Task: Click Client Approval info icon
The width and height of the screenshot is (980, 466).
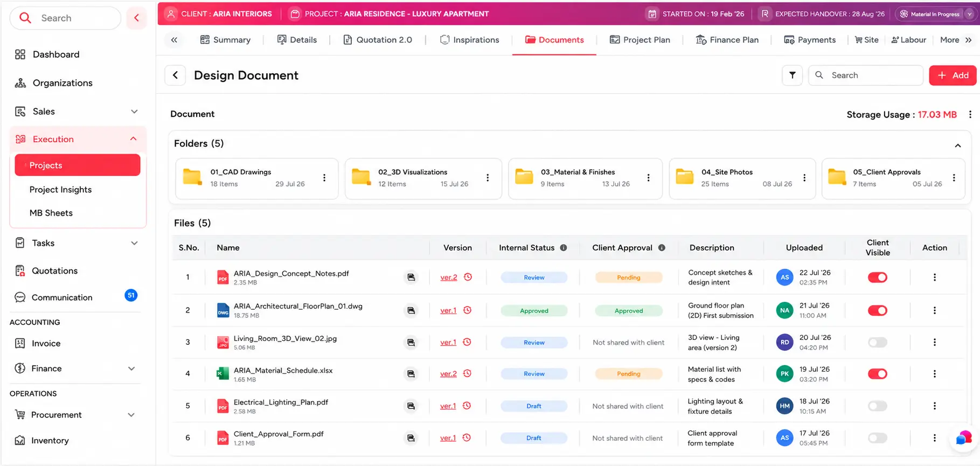Action: (x=662, y=248)
